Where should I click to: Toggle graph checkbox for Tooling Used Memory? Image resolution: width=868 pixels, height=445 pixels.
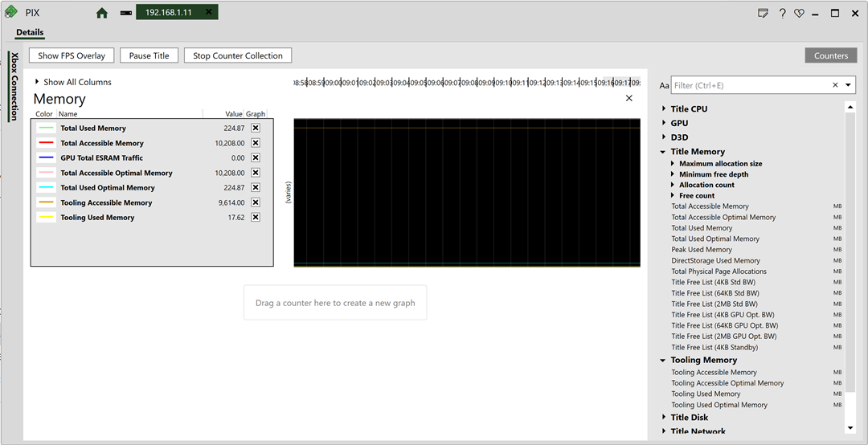point(256,218)
